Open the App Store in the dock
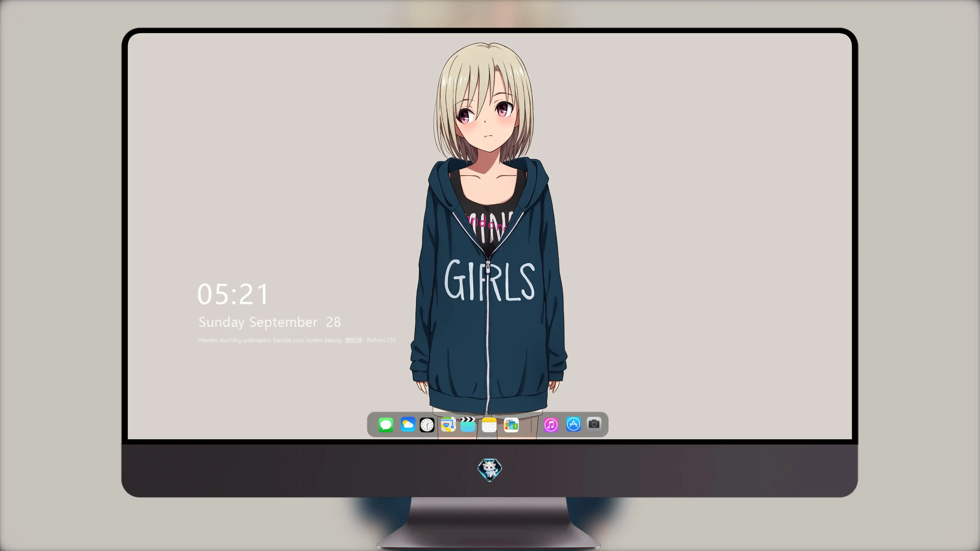The width and height of the screenshot is (980, 551). pos(573,424)
